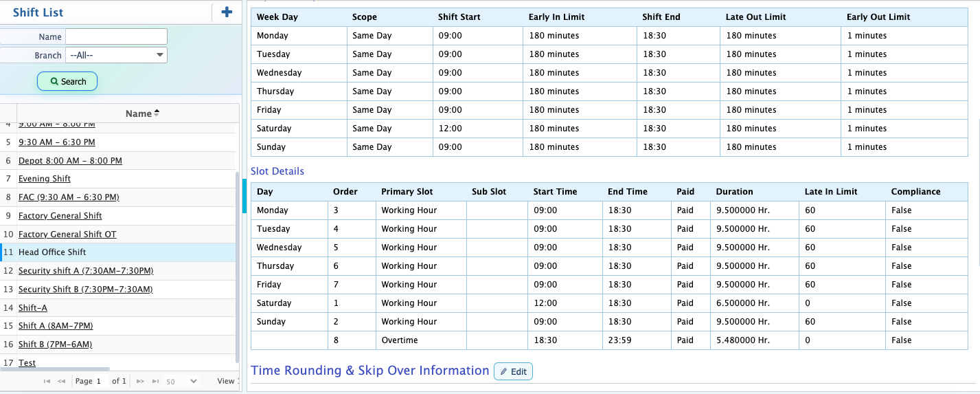Viewport: 980px width, 394px height.
Task: Click the Sunday cell in Week Day table
Action: click(x=299, y=147)
